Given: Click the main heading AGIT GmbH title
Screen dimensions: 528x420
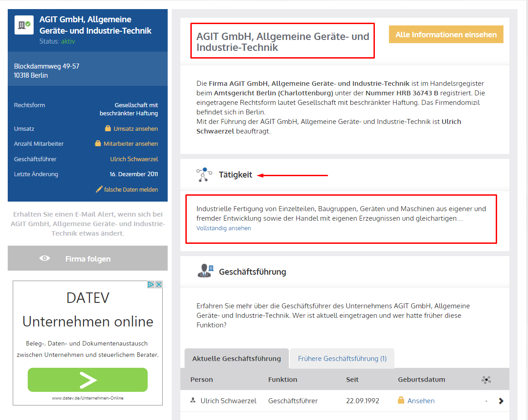Looking at the screenshot, I should click(283, 41).
